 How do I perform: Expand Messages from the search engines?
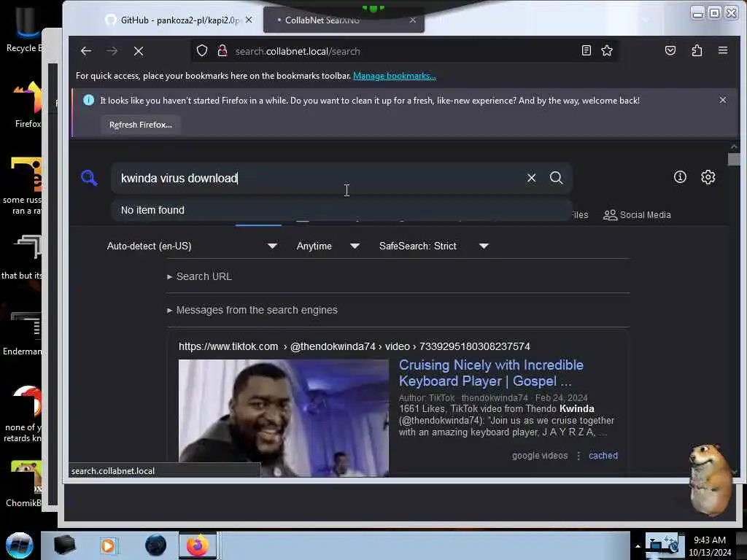(252, 310)
